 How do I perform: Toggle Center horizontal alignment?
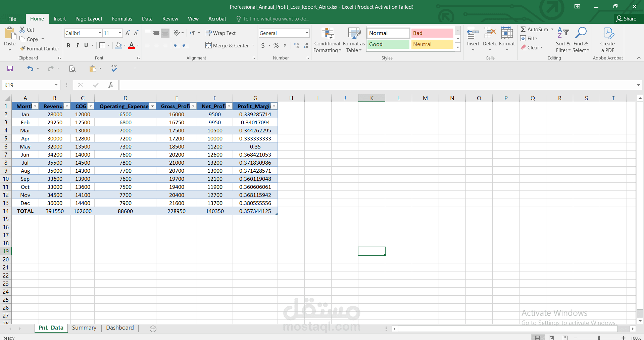[156, 45]
